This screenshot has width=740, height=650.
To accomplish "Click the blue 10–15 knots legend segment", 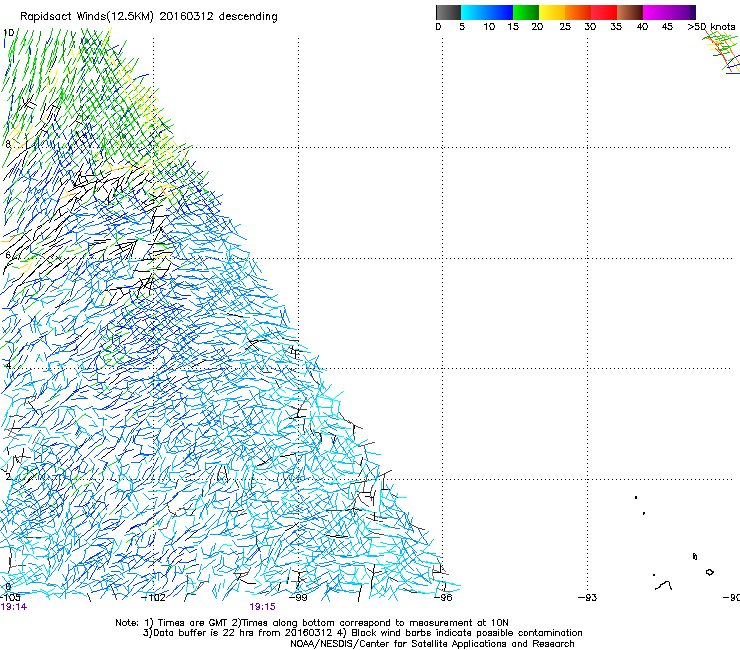I will [500, 12].
